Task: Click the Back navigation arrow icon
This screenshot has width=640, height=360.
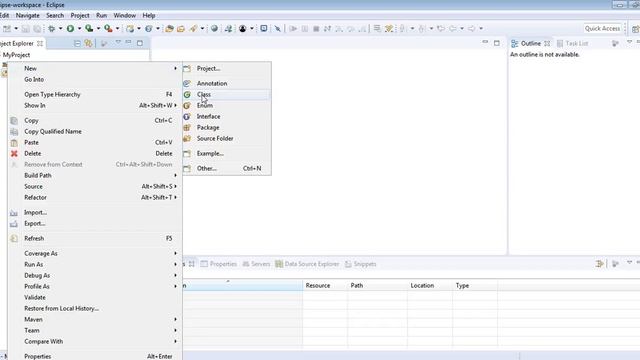Action: [x=453, y=29]
